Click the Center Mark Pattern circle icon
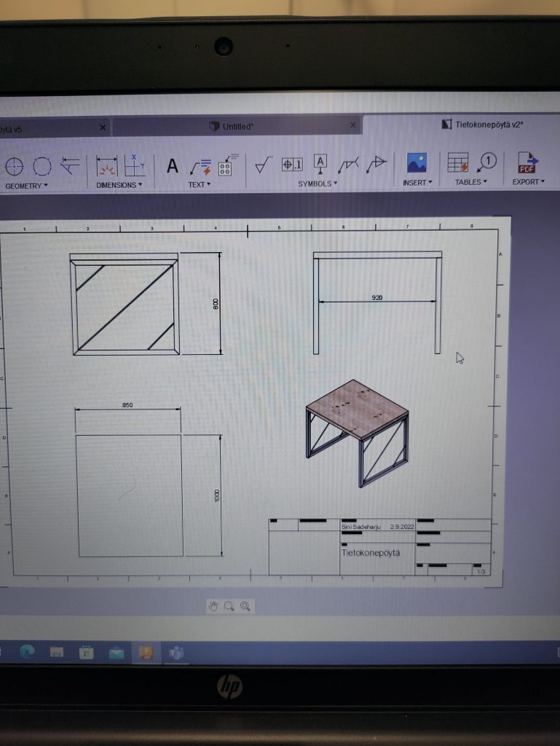The height and width of the screenshot is (746, 560). [x=42, y=167]
